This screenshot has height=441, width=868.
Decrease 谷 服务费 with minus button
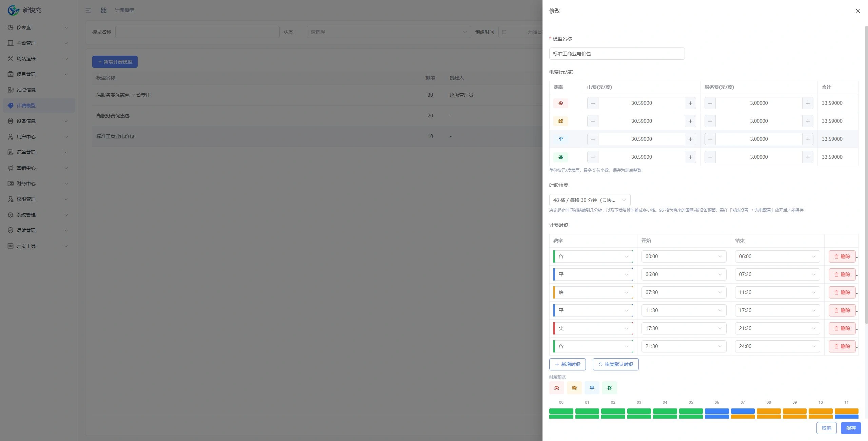[x=710, y=157]
